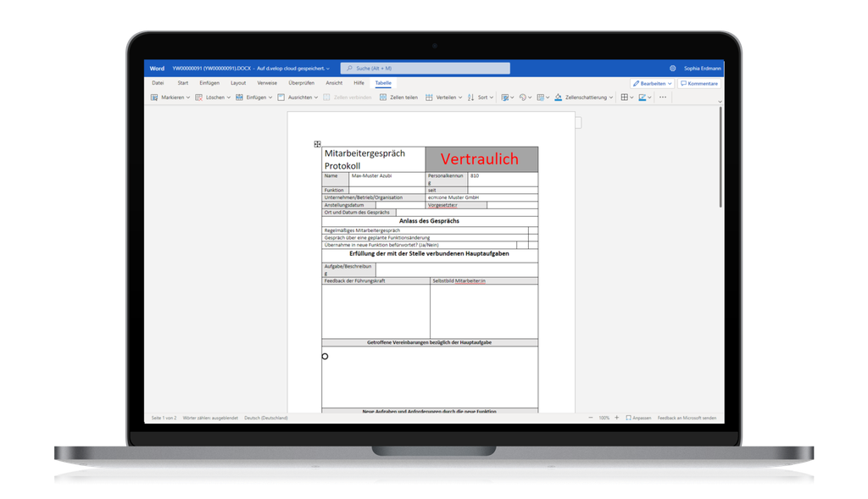
Task: Click the table styles gallery icon
Action: [x=541, y=97]
